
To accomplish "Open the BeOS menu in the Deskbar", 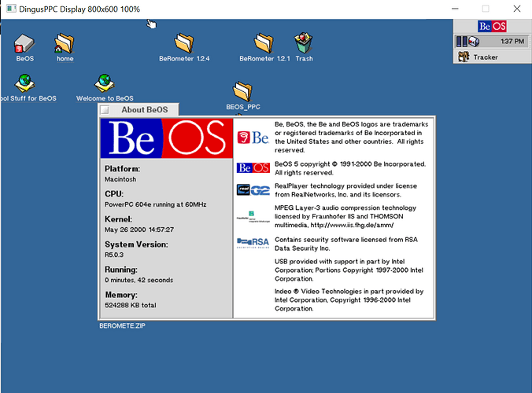I will (492, 26).
